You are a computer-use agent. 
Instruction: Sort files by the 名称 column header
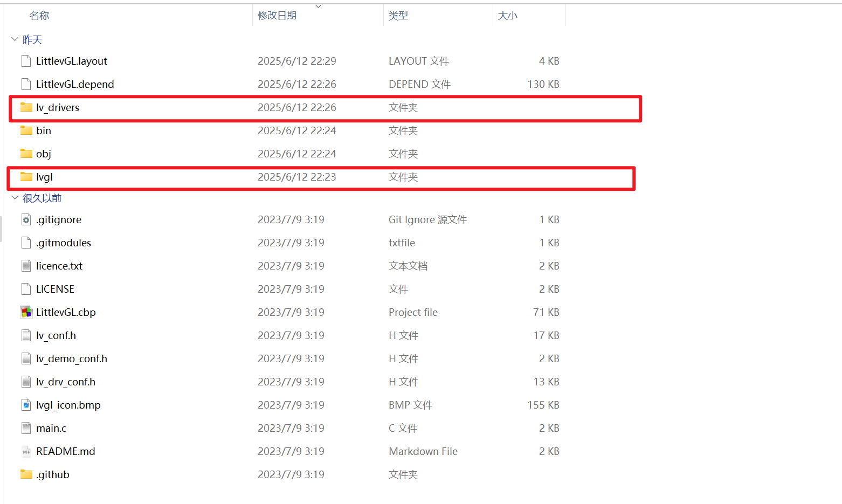[x=39, y=15]
